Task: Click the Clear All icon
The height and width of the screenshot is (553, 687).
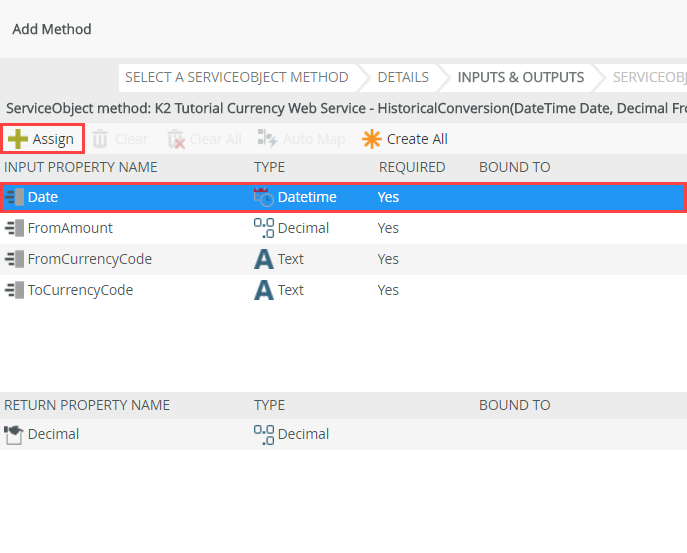Action: [176, 139]
